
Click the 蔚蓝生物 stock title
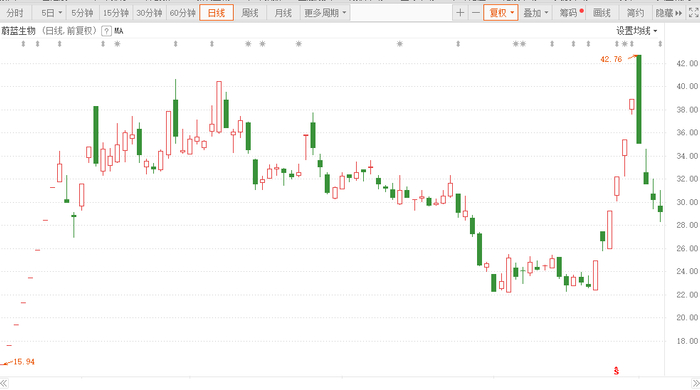pyautogui.click(x=18, y=31)
